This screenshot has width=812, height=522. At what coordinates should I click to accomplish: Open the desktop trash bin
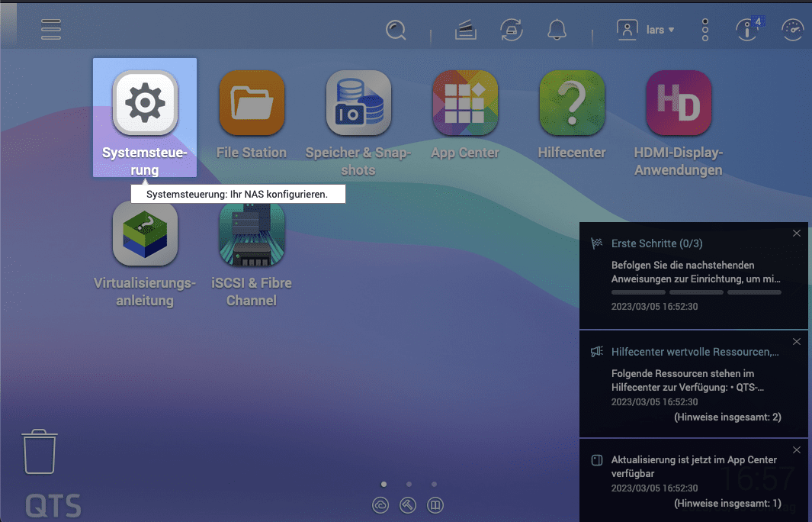pyautogui.click(x=40, y=452)
